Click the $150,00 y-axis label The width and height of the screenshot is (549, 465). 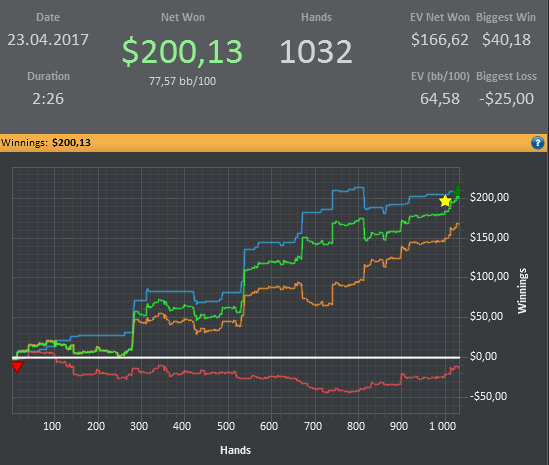coord(489,237)
